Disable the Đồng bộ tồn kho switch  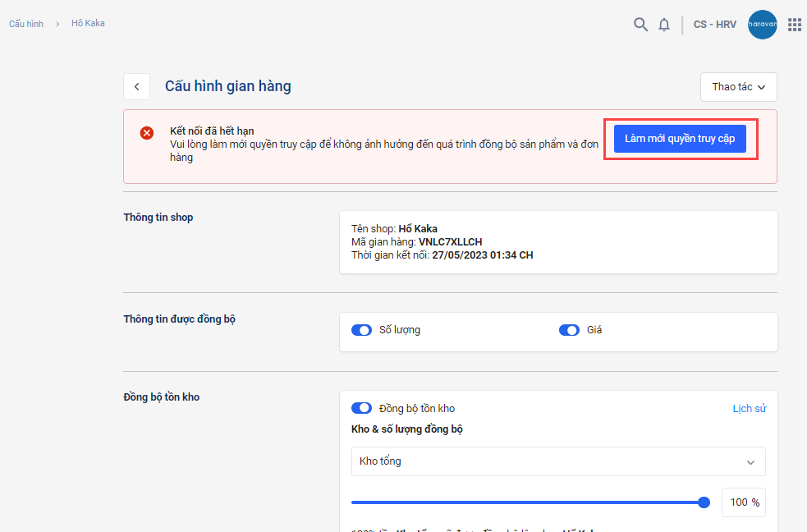[x=361, y=408]
